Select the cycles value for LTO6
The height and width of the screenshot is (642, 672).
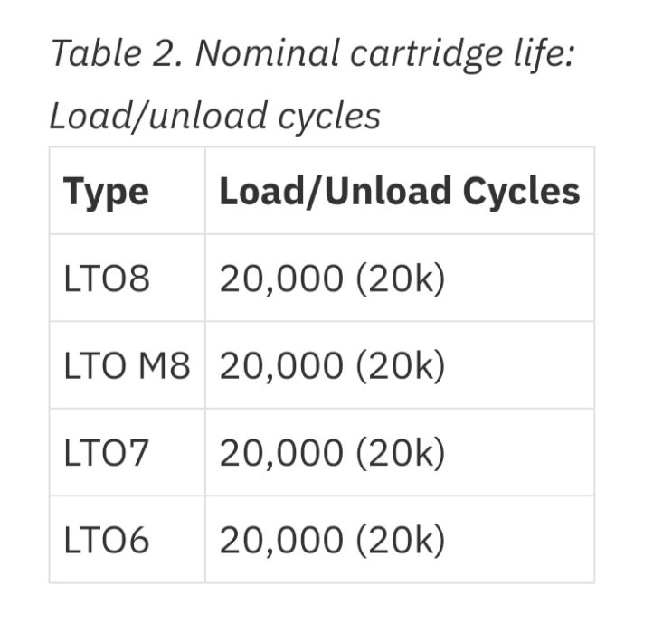(x=333, y=541)
